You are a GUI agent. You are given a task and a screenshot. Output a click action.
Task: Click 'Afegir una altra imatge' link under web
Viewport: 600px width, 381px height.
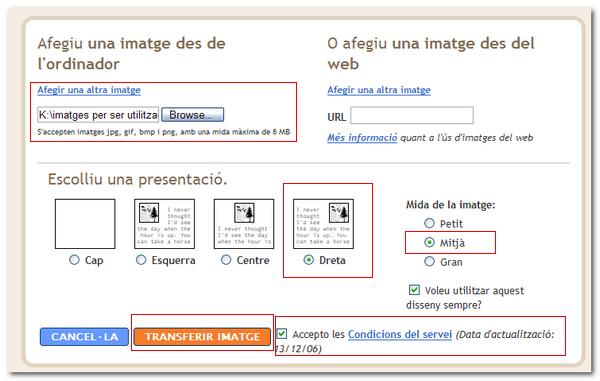379,90
